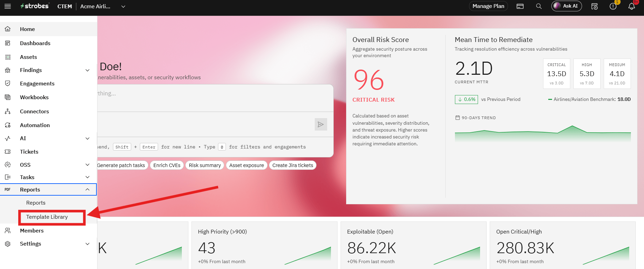Click the search magnifier icon
Screen dimensions: 644x269
pos(539,6)
